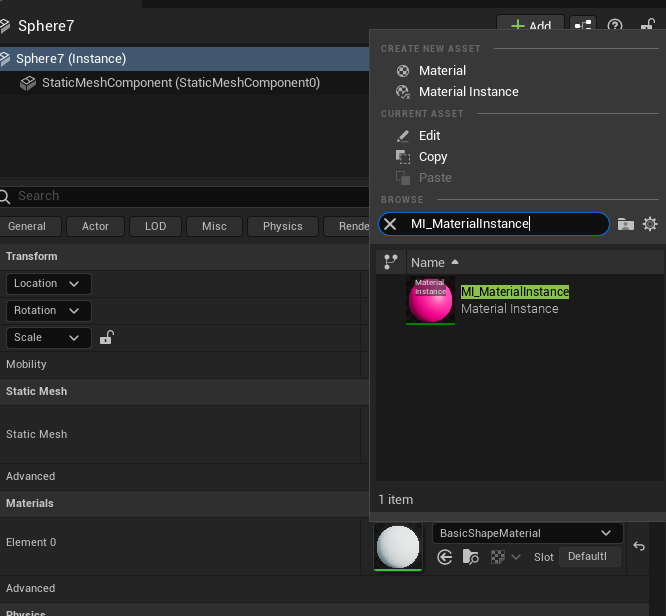Select Sphere7 (Instance) row

pyautogui.click(x=184, y=59)
